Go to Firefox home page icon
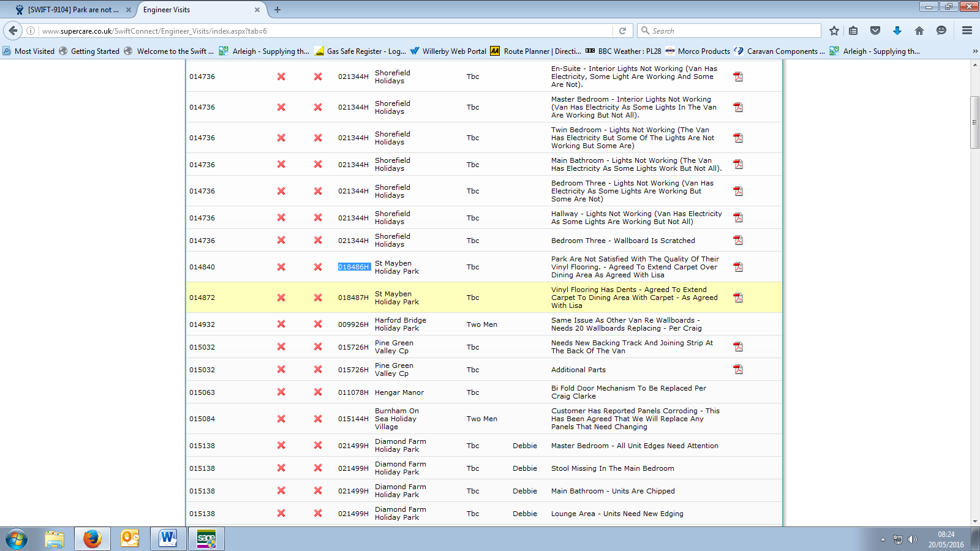Screen dimensions: 980x551 (919, 31)
